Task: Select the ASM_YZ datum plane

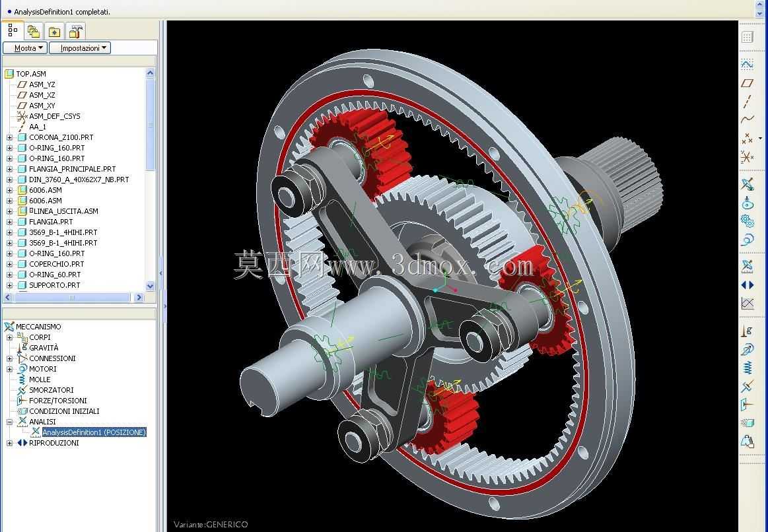Action: click(42, 84)
